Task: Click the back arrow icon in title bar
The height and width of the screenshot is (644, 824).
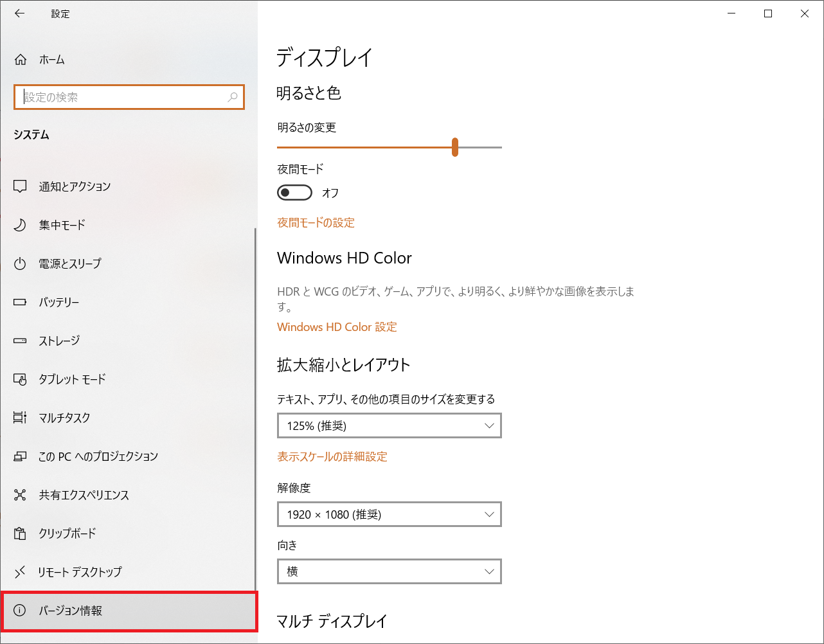Action: pyautogui.click(x=20, y=13)
